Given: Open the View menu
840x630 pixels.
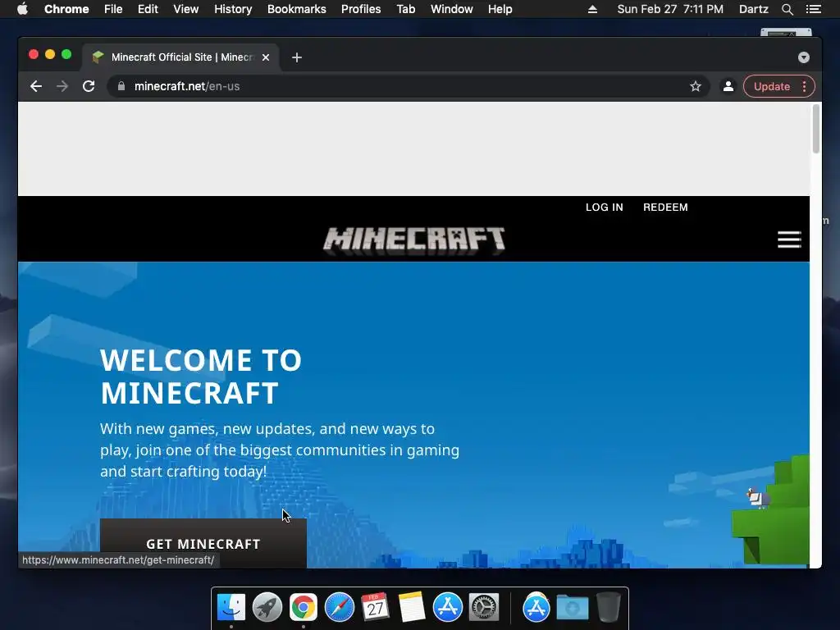Looking at the screenshot, I should (186, 9).
